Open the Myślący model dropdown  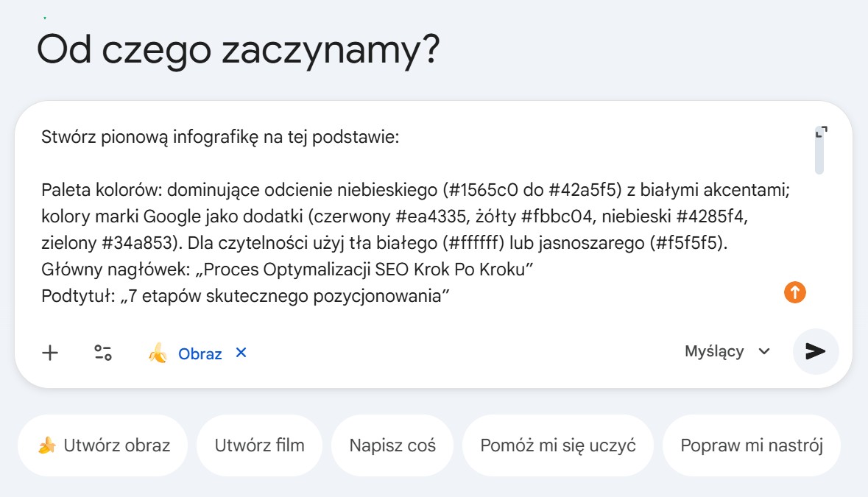(727, 352)
